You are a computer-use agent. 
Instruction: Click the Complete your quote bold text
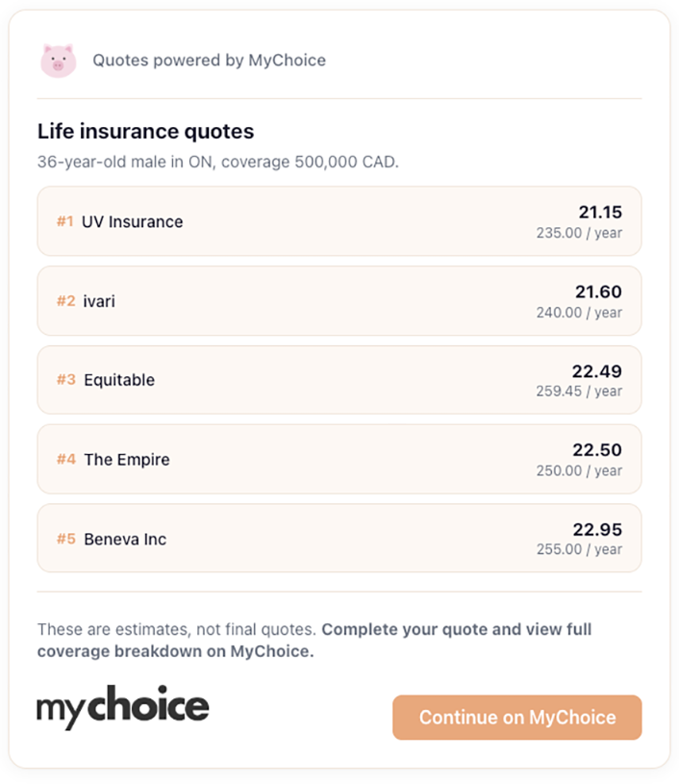pos(456,630)
